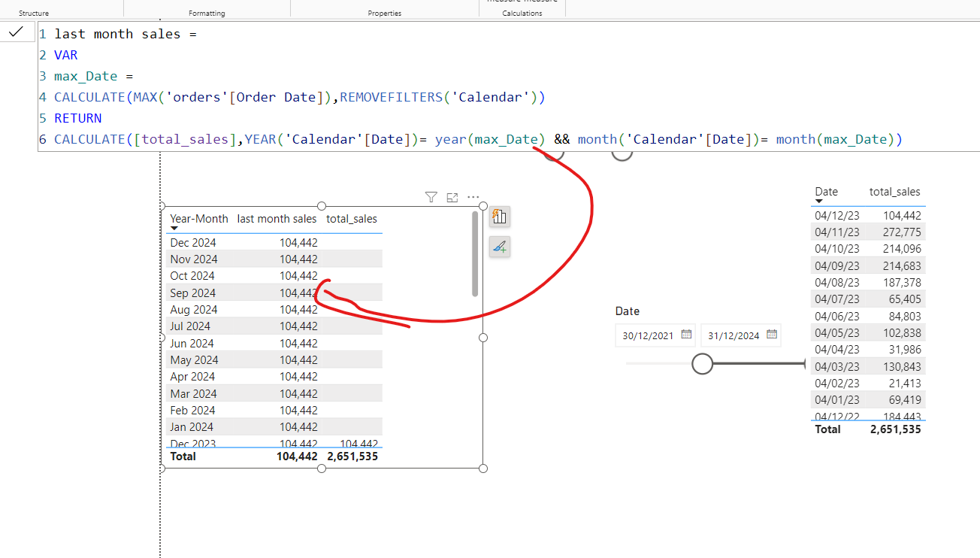Click the 272,775 sales value
Image resolution: width=980 pixels, height=558 pixels.
coord(902,232)
